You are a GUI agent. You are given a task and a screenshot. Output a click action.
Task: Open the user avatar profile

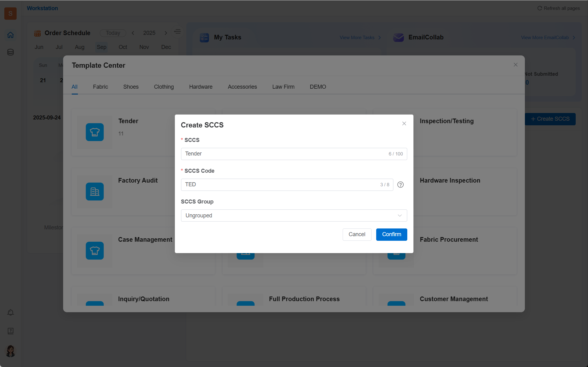10,351
